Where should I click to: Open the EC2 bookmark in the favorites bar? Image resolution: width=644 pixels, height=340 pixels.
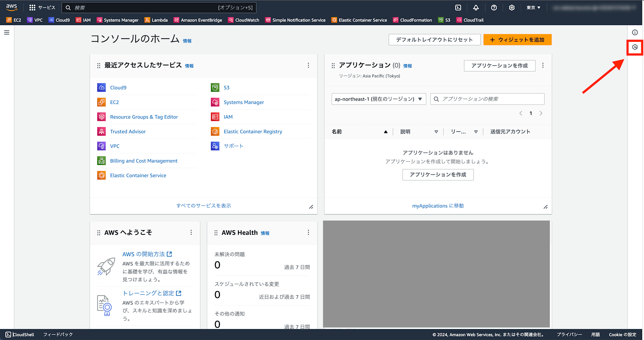[x=14, y=20]
